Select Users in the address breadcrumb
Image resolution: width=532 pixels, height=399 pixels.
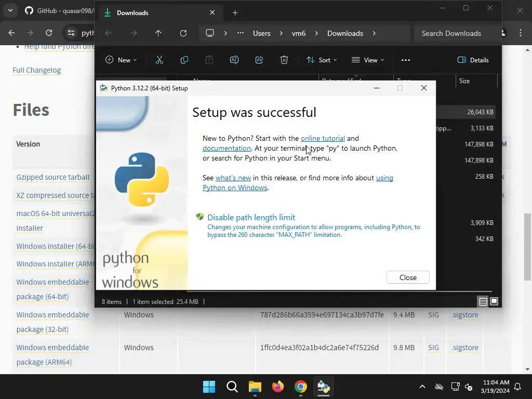(262, 33)
